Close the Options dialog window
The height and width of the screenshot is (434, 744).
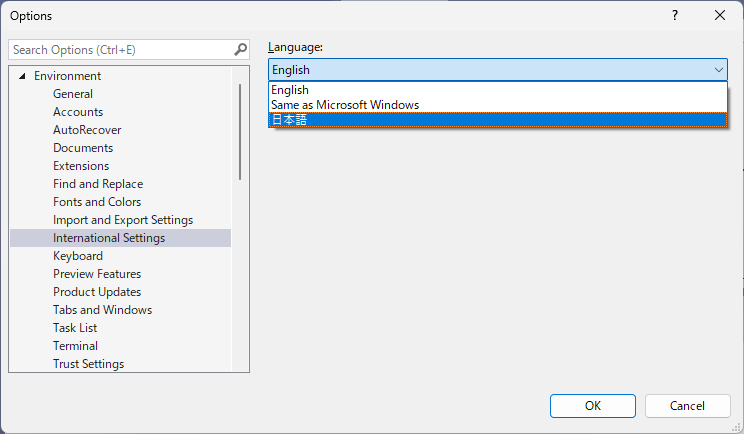tap(720, 15)
